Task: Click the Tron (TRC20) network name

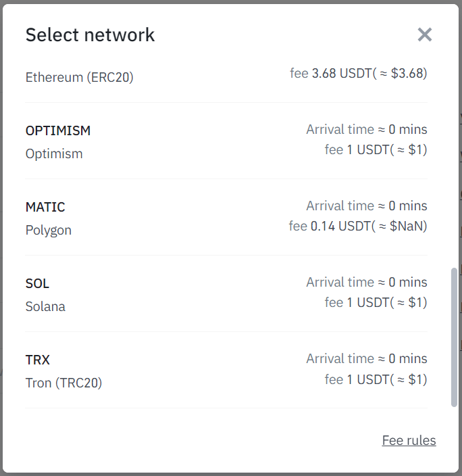Action: [64, 383]
